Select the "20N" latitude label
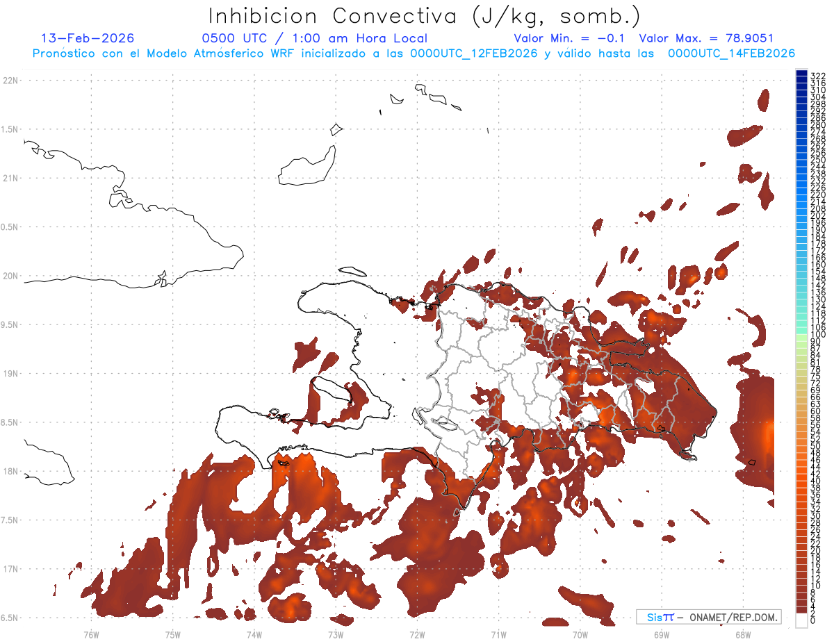Viewport: 834px width, 644px height. click(x=10, y=276)
